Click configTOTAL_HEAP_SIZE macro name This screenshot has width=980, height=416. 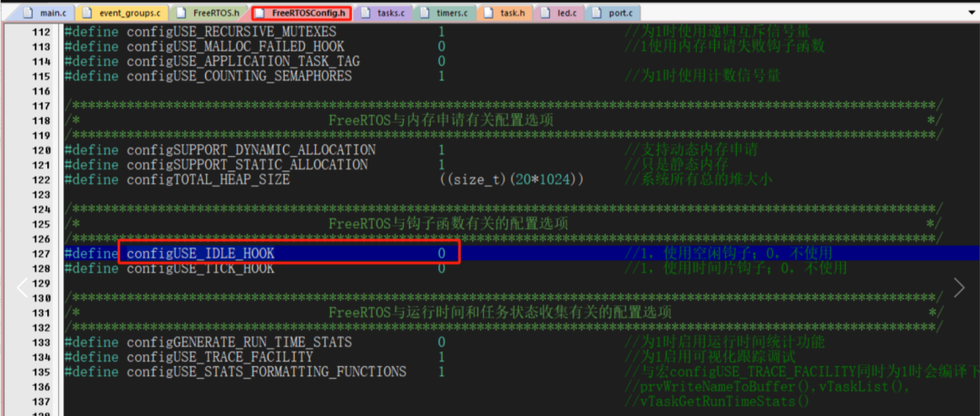[x=208, y=179]
